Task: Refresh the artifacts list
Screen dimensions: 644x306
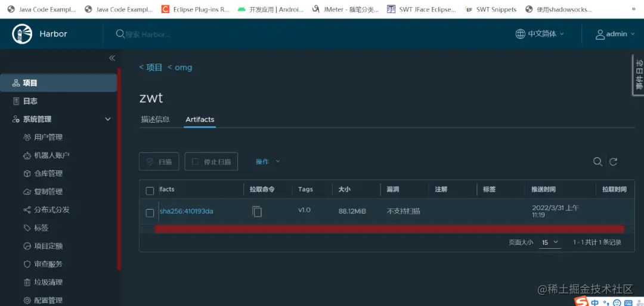Action: coord(613,161)
